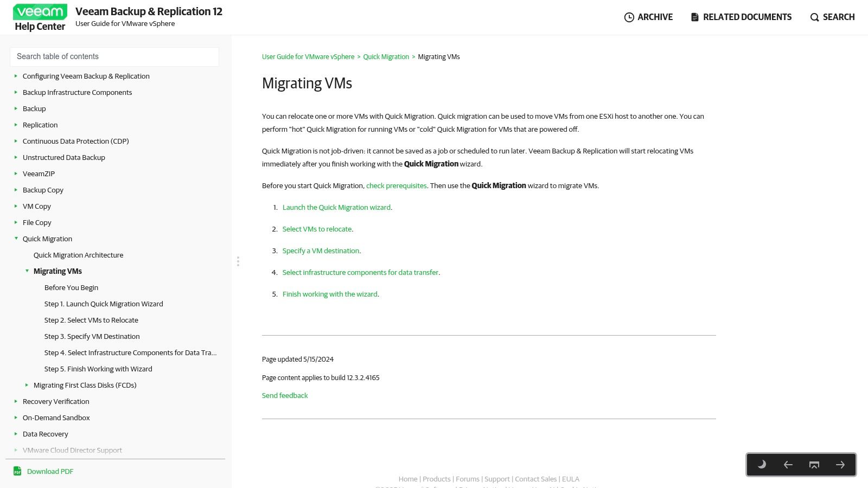Screen dimensions: 868x488
Task: Click the sidebar resize handle dots
Action: coord(238,261)
